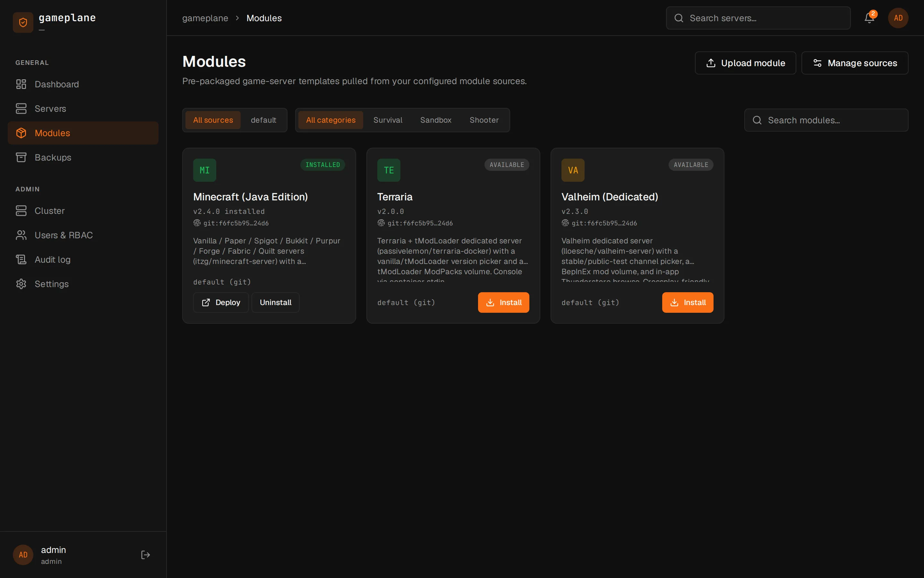This screenshot has width=924, height=578.
Task: Click Terraria's v2.0.0 version text
Action: (390, 211)
